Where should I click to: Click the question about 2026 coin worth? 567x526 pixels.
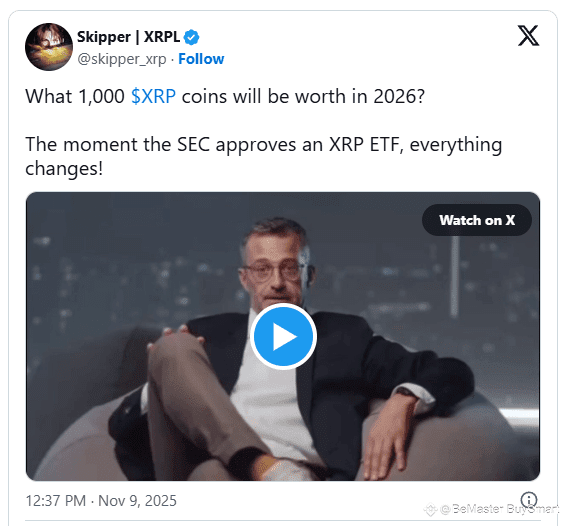point(225,97)
